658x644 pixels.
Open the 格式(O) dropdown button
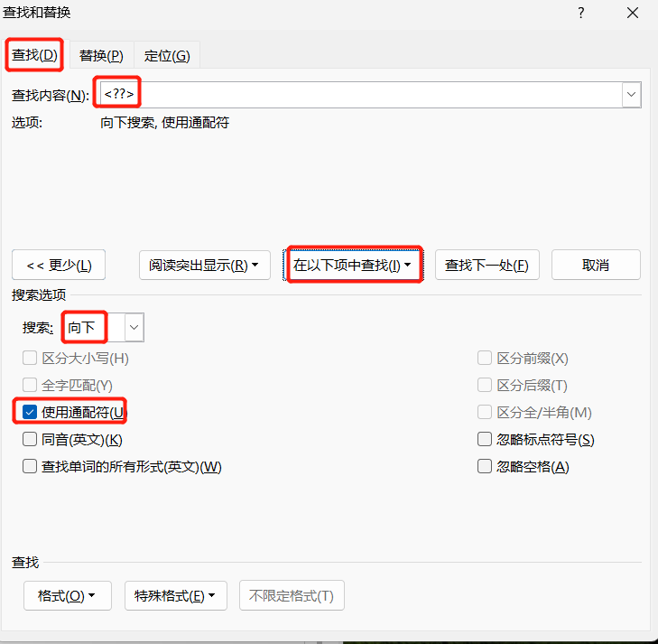[x=68, y=595]
